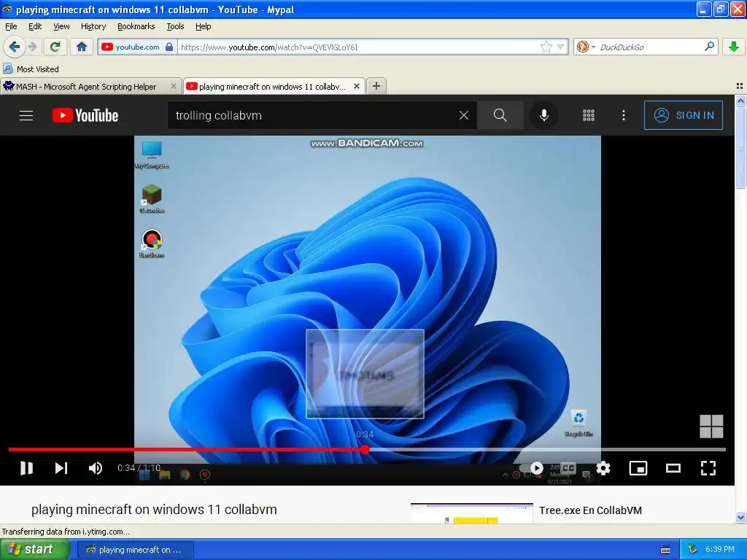
Task: Clear the YouTube search text with the X
Action: coord(463,115)
